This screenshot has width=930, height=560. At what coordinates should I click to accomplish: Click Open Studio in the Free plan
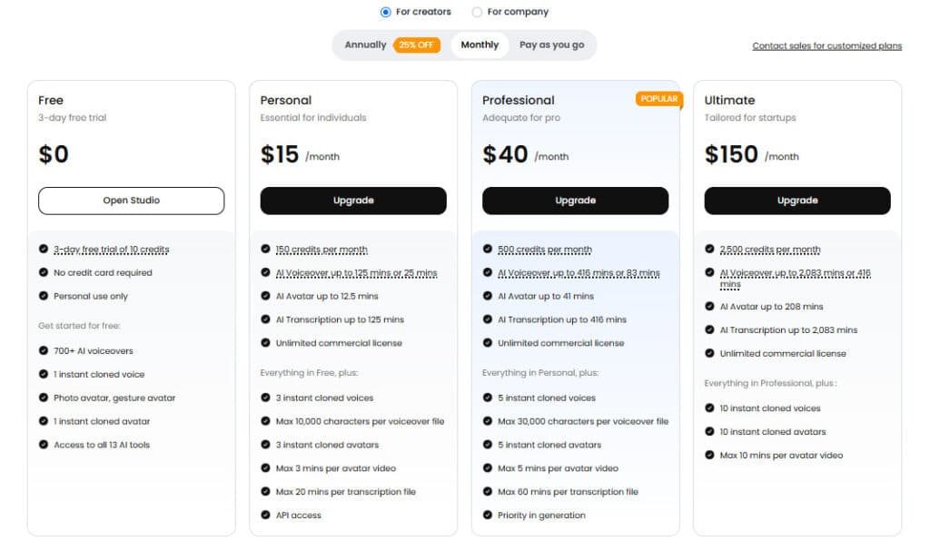(132, 201)
